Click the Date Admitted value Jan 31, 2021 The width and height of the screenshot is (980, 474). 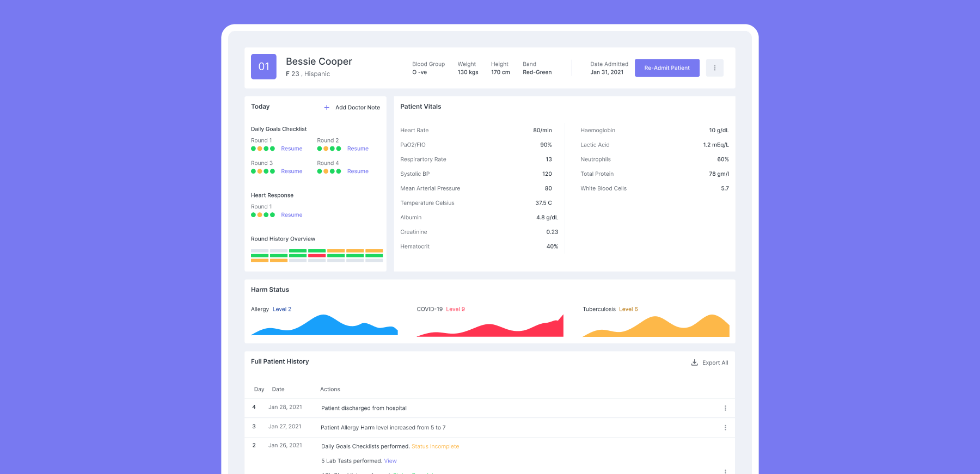(607, 72)
